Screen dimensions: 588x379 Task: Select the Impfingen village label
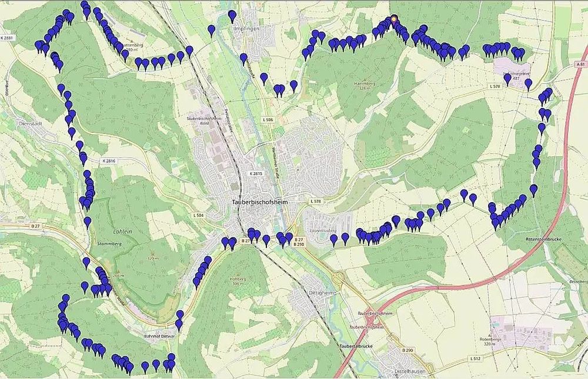[x=246, y=28]
